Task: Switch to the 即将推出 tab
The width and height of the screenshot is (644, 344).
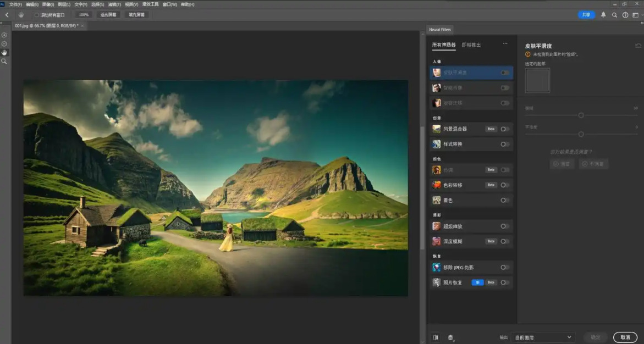Action: click(471, 45)
